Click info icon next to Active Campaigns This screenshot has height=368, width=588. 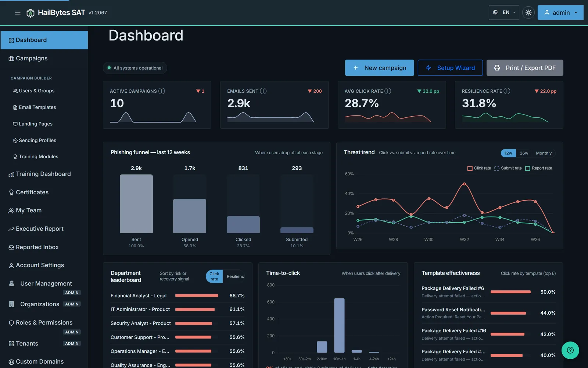click(162, 91)
